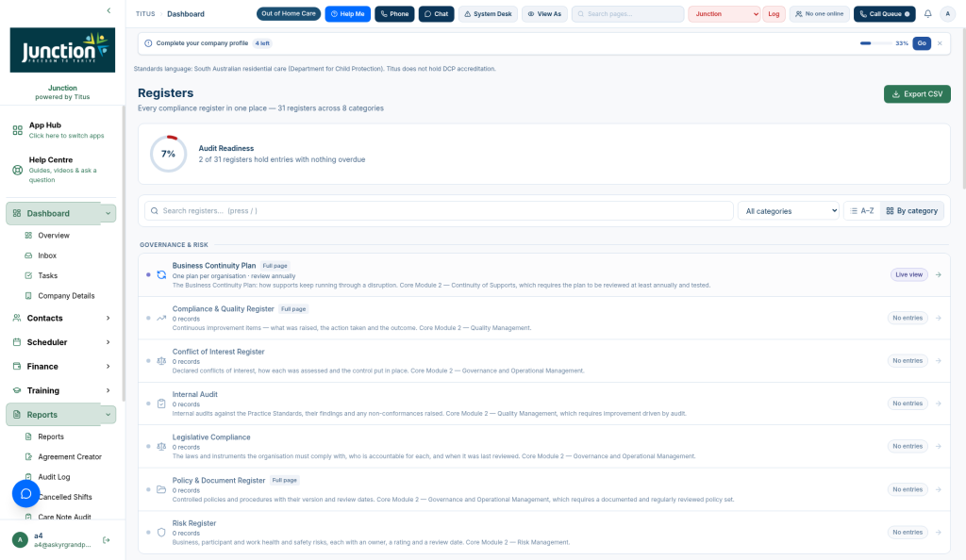Open the Reports sub-item in sidebar
This screenshot has height=560, width=966.
[51, 436]
